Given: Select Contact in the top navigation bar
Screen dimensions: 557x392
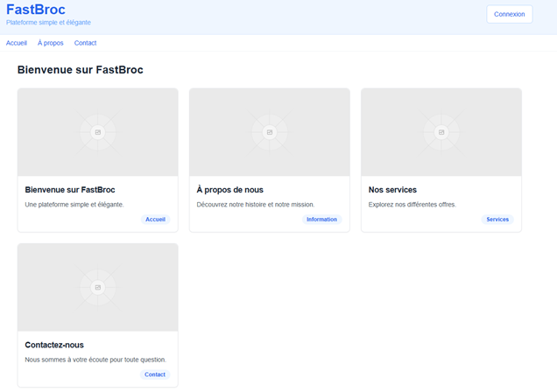Looking at the screenshot, I should [85, 43].
